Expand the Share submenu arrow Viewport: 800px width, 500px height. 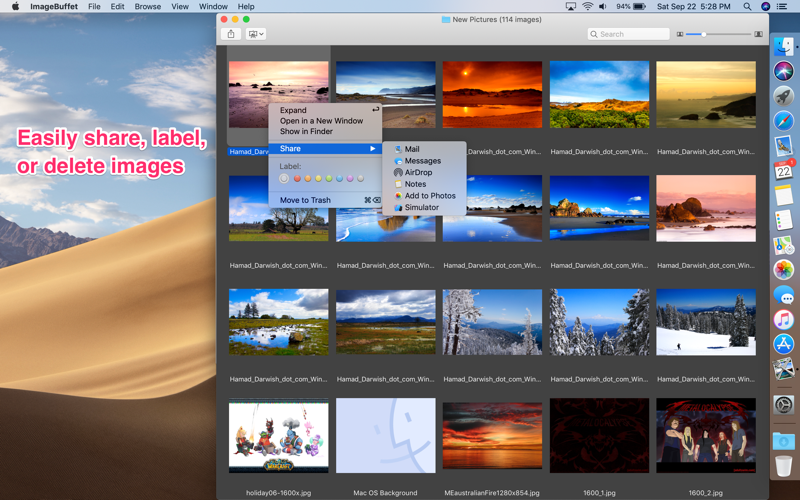point(373,148)
